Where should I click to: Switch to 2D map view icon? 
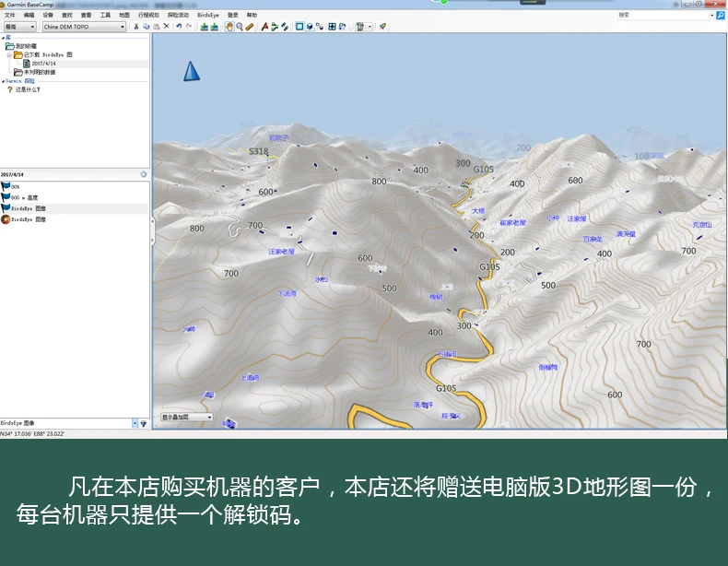click(x=299, y=27)
